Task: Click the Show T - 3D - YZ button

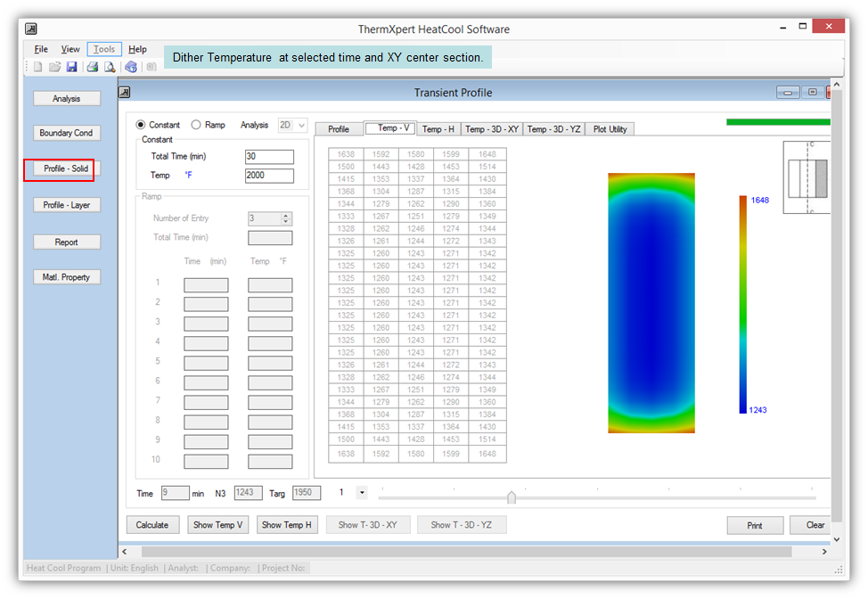Action: point(462,525)
